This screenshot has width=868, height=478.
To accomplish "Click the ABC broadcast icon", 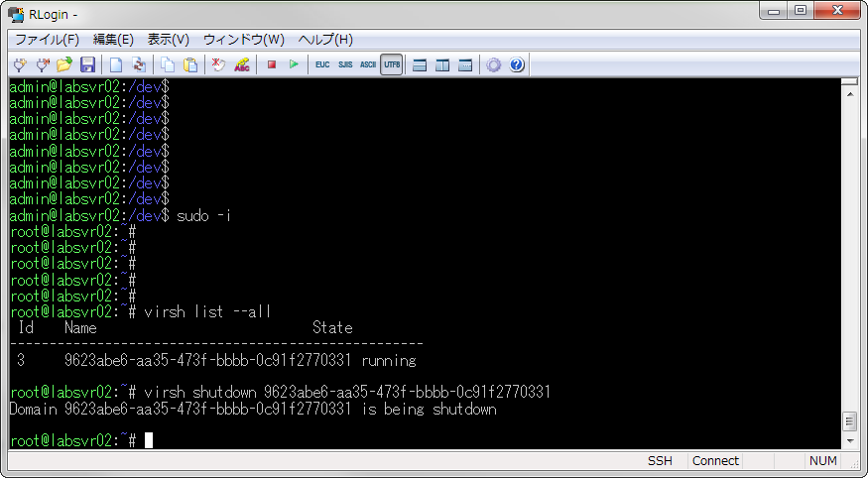I will (242, 65).
